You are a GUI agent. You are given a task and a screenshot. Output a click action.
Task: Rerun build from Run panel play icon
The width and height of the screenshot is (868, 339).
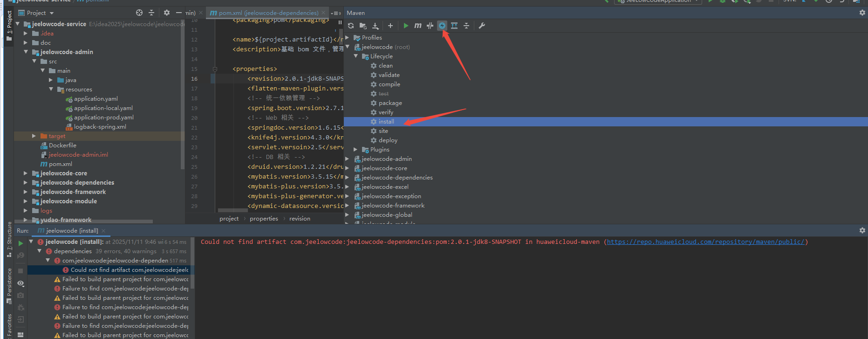(21, 243)
